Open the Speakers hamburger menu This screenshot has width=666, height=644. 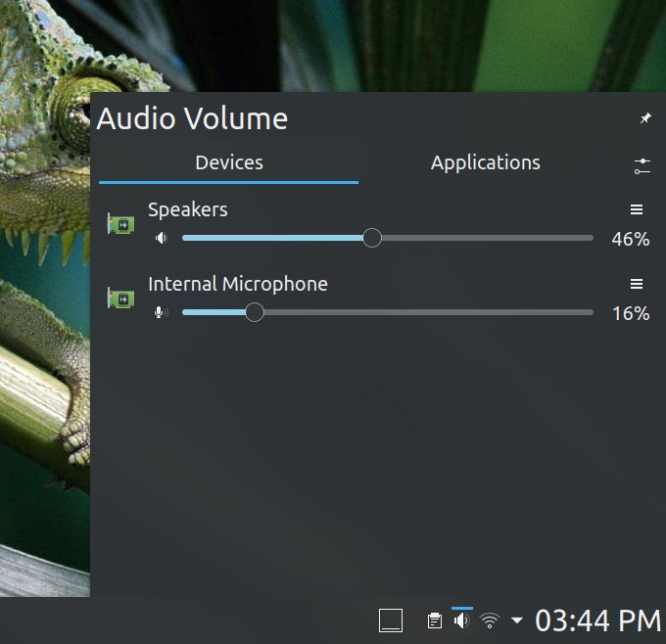(637, 209)
